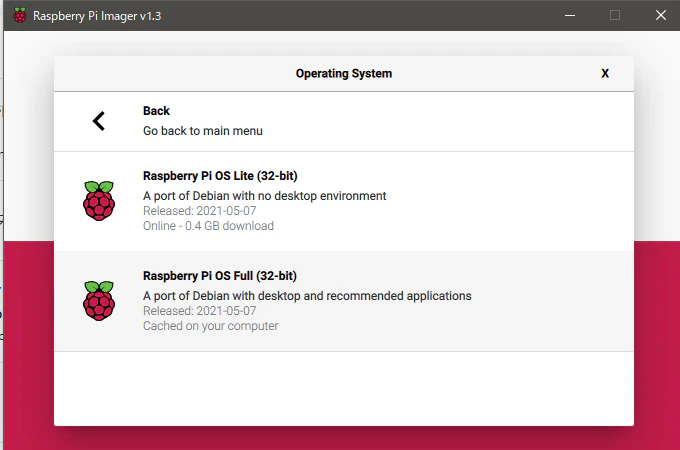Click 'Online - 0.4 GB download' text
Image resolution: width=680 pixels, height=450 pixels.
pos(208,226)
